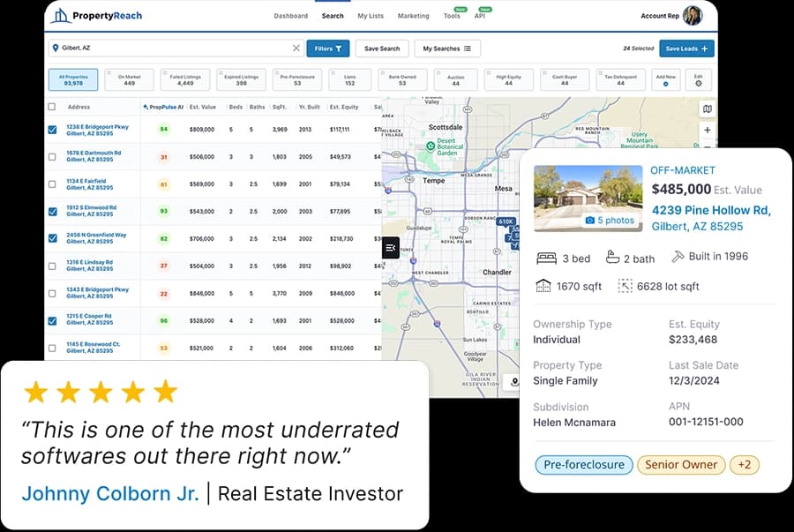Check the 1134 E Fairfield checkbox
Screen dimensions: 794x532
tap(52, 184)
